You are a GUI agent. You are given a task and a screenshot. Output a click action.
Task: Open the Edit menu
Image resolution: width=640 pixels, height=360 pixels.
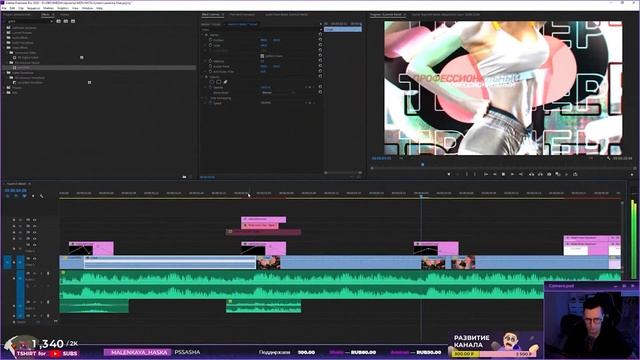coord(12,8)
